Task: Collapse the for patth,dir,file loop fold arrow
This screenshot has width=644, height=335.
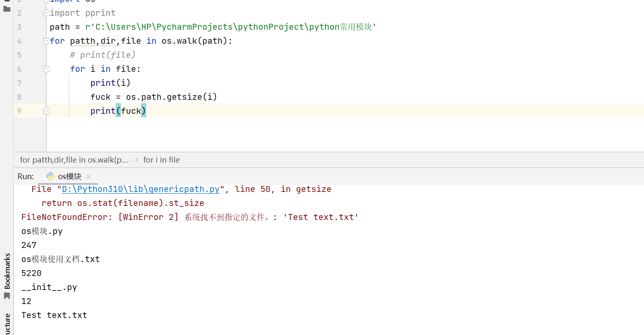Action: [47, 41]
